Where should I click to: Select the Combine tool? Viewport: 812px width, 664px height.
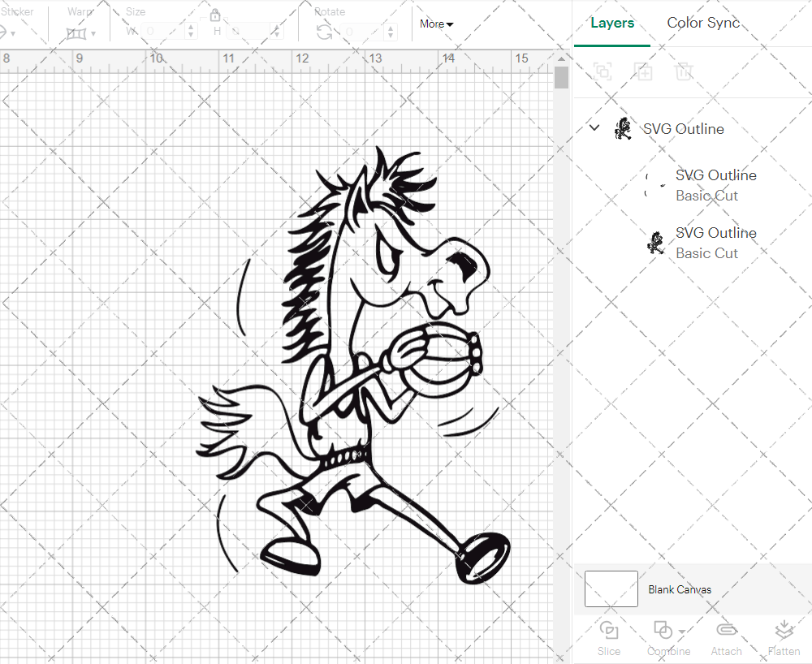pos(664,637)
